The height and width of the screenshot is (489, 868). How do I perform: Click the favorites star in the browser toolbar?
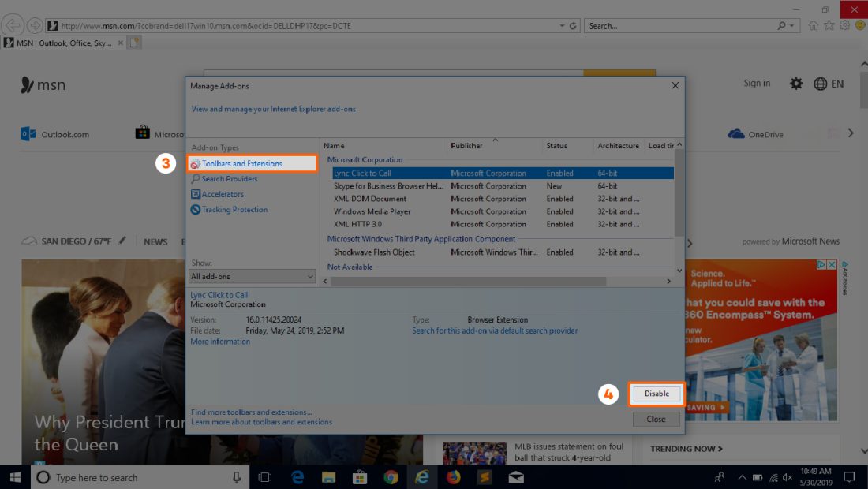829,25
